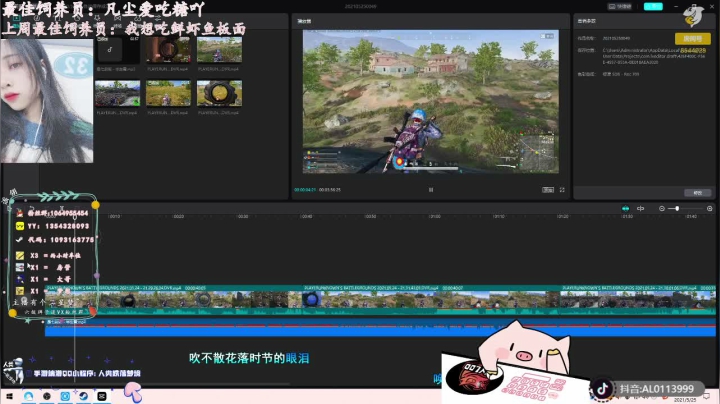Viewport: 720px width, 404px height.
Task: Select the second media clip with scope view
Action: tap(168, 50)
